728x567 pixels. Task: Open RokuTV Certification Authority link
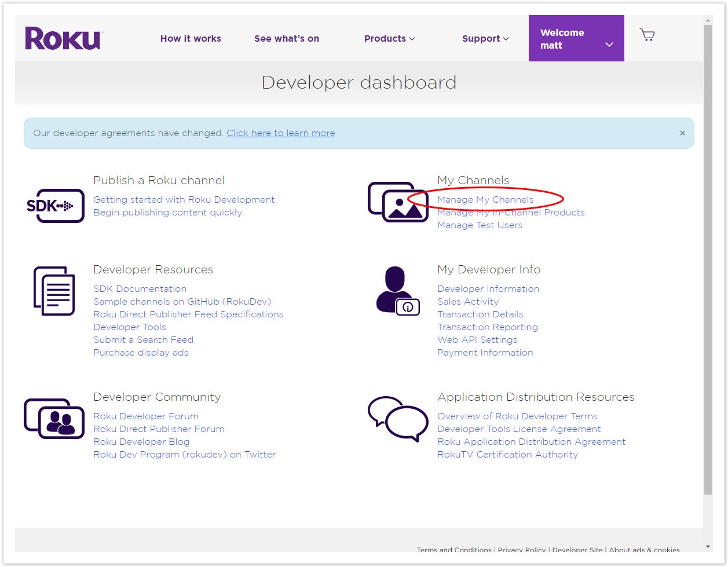pyautogui.click(x=507, y=455)
